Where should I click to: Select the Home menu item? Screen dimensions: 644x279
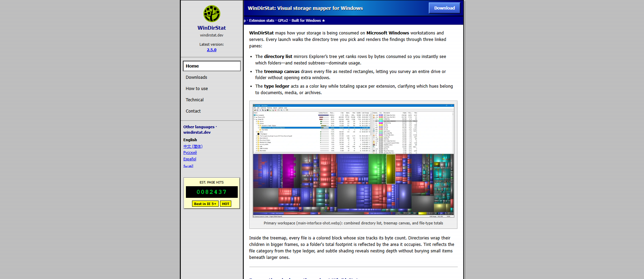(x=212, y=66)
